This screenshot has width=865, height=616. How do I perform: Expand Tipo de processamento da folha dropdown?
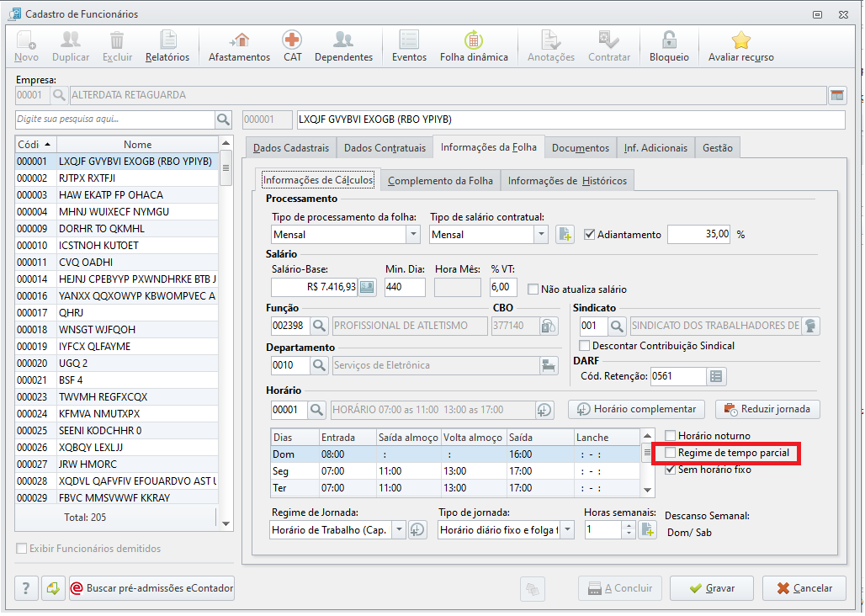pyautogui.click(x=413, y=235)
